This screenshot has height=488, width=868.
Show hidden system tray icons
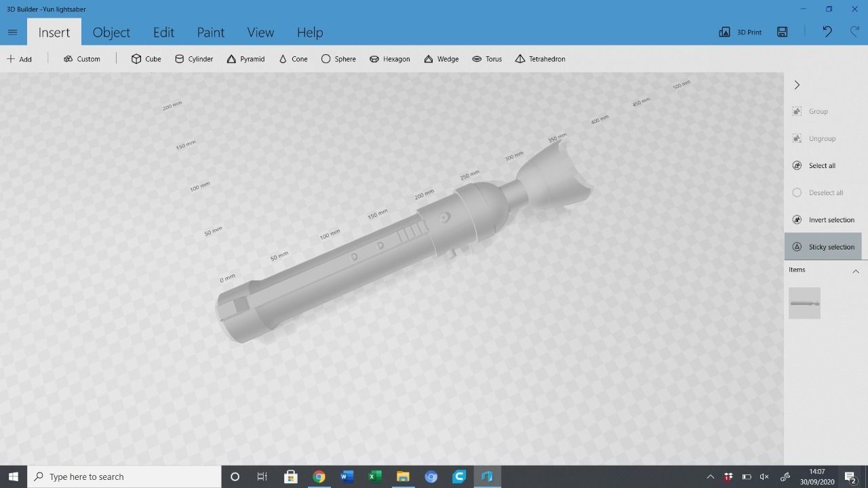(x=710, y=476)
